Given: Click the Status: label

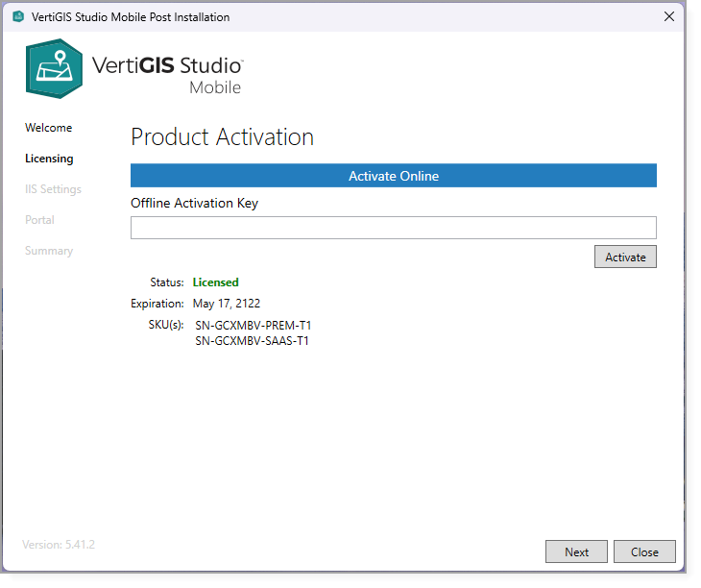Looking at the screenshot, I should click(167, 282).
